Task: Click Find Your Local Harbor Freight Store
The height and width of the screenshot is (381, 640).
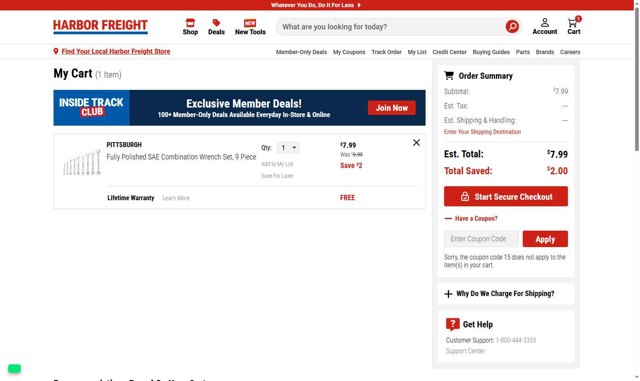Action: 116,51
